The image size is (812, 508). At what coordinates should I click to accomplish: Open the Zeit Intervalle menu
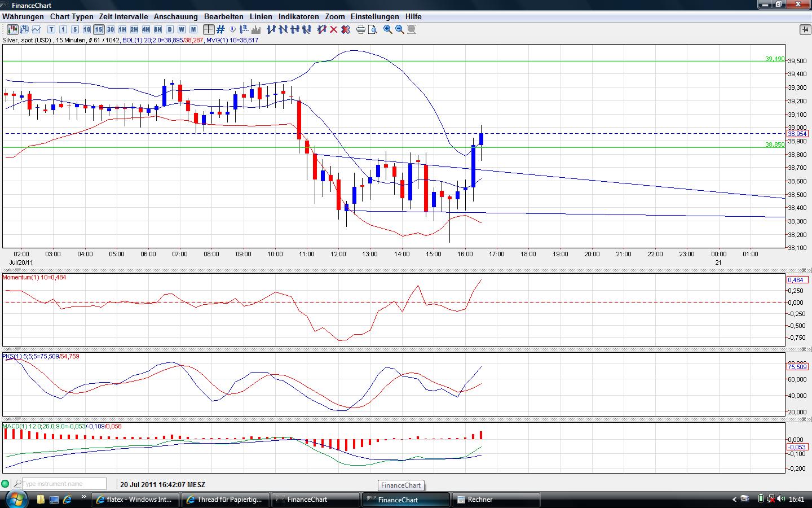(x=123, y=17)
